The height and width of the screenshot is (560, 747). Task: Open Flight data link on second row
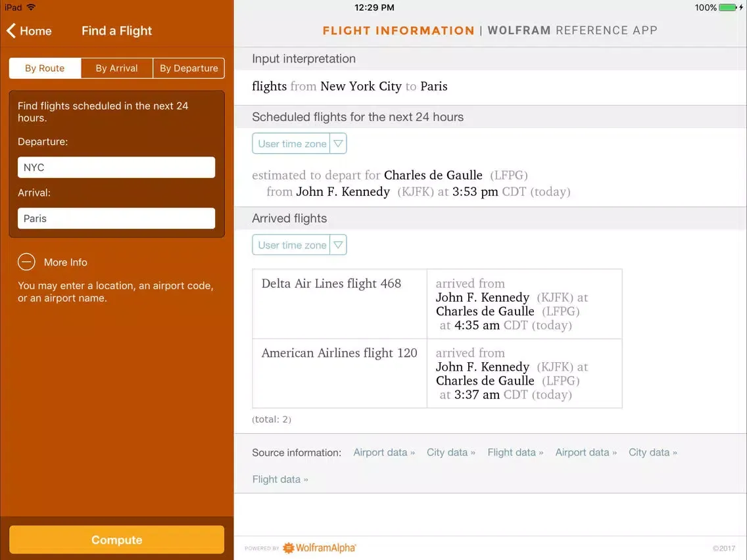[x=280, y=479]
